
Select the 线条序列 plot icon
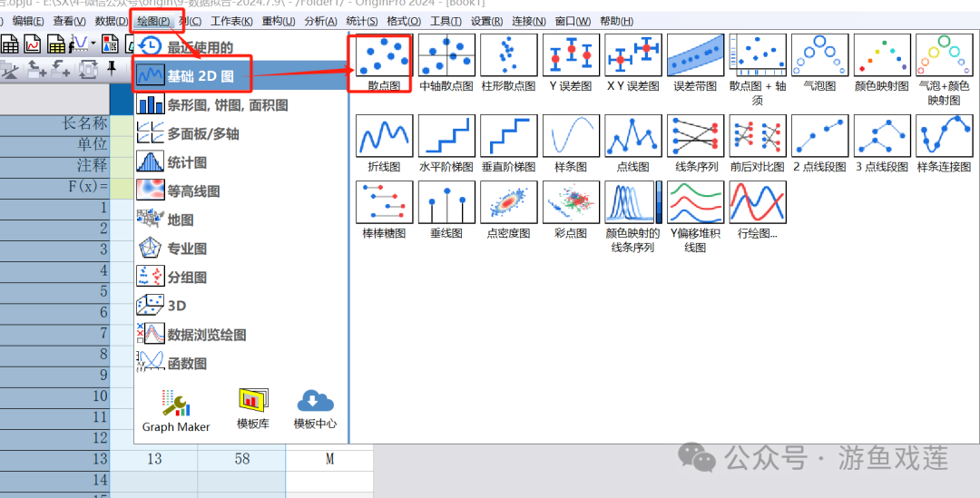pos(695,135)
